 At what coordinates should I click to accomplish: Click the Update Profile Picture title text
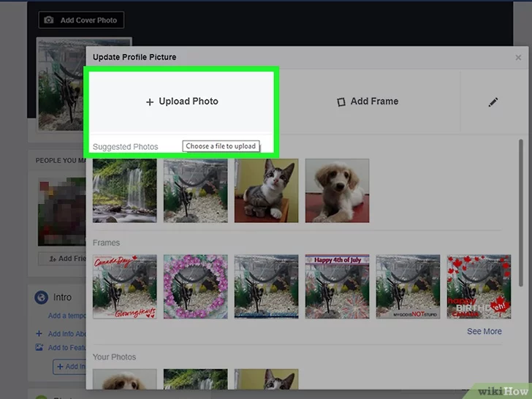(134, 57)
